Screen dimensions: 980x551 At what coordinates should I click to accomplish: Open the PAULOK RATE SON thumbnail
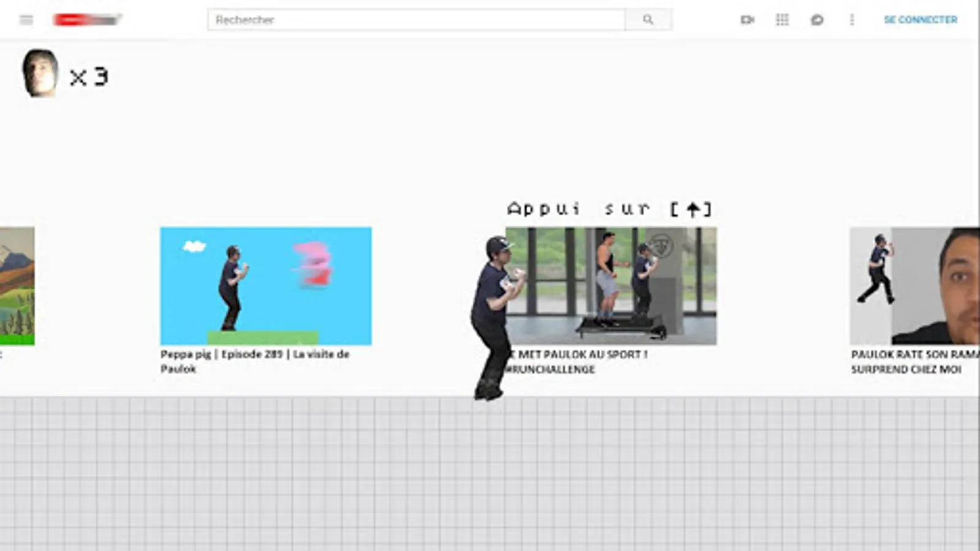915,286
